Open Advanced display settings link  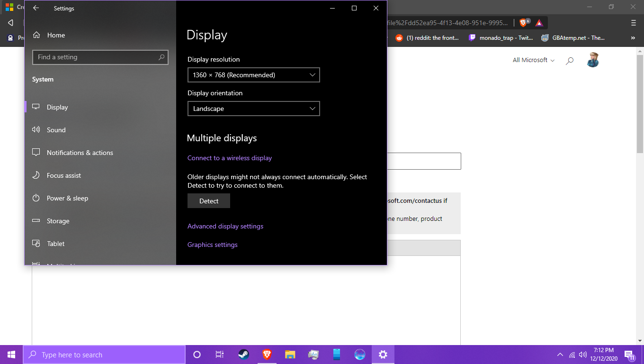(225, 226)
